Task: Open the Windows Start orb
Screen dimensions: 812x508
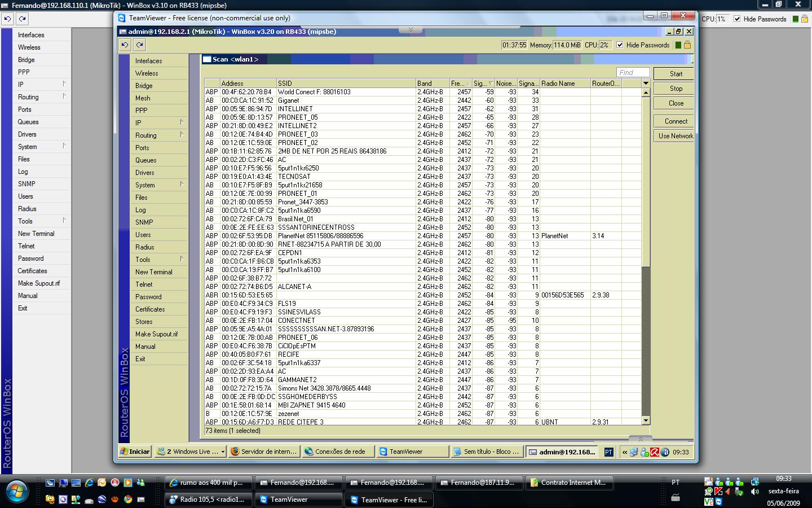Action: pyautogui.click(x=16, y=491)
